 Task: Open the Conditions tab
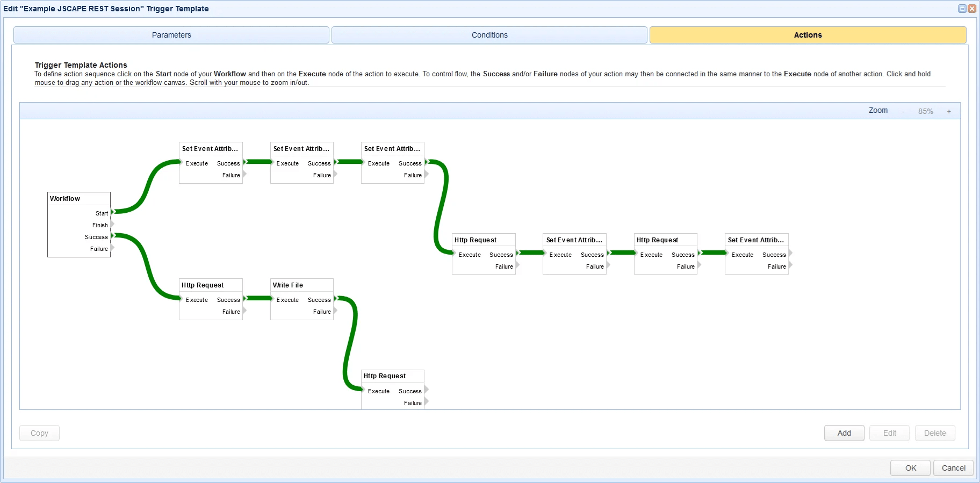489,35
